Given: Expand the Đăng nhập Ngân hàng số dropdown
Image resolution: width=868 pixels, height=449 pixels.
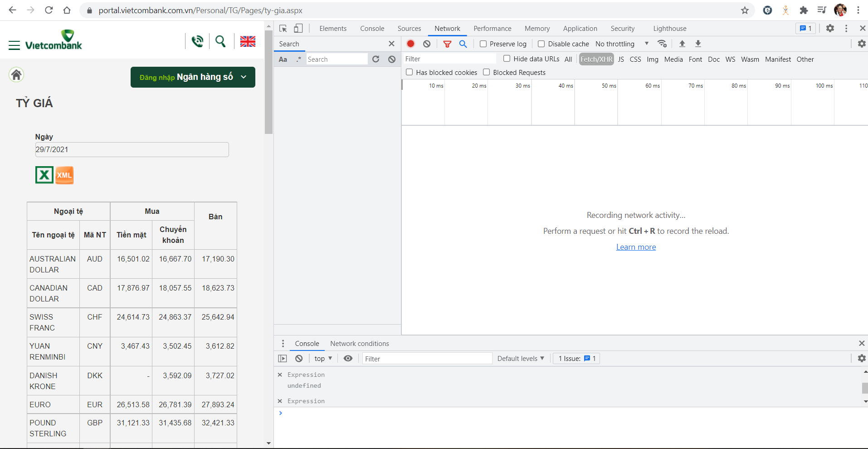Looking at the screenshot, I should pos(193,77).
